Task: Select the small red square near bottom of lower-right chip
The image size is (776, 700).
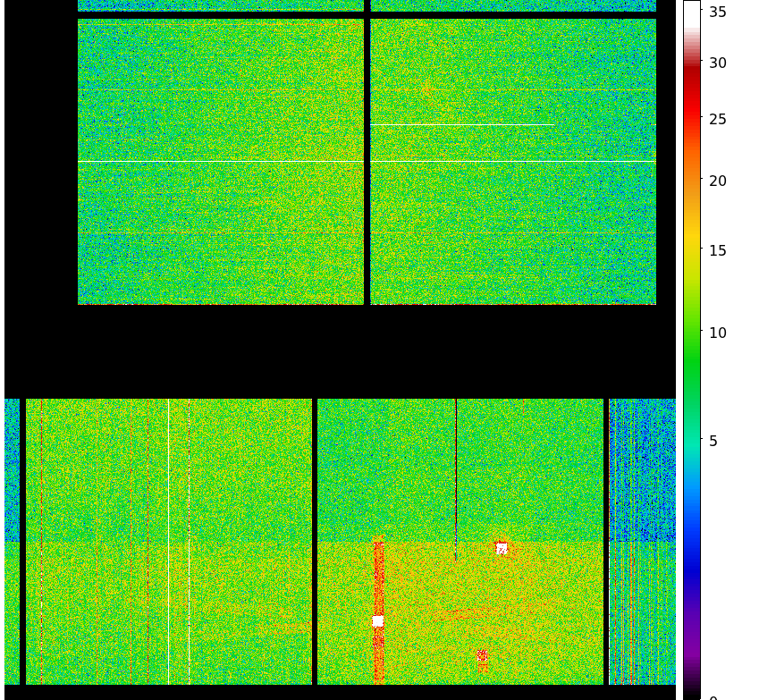Action: point(482,656)
